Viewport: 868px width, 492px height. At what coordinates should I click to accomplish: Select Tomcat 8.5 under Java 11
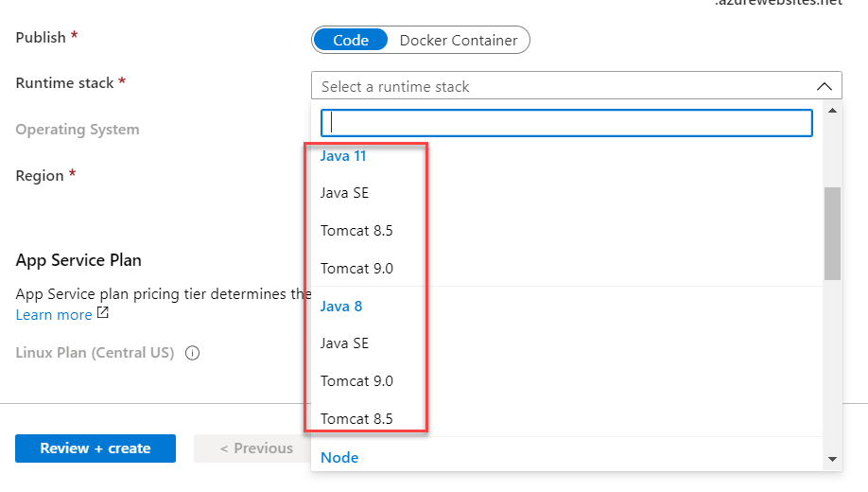tap(566, 231)
